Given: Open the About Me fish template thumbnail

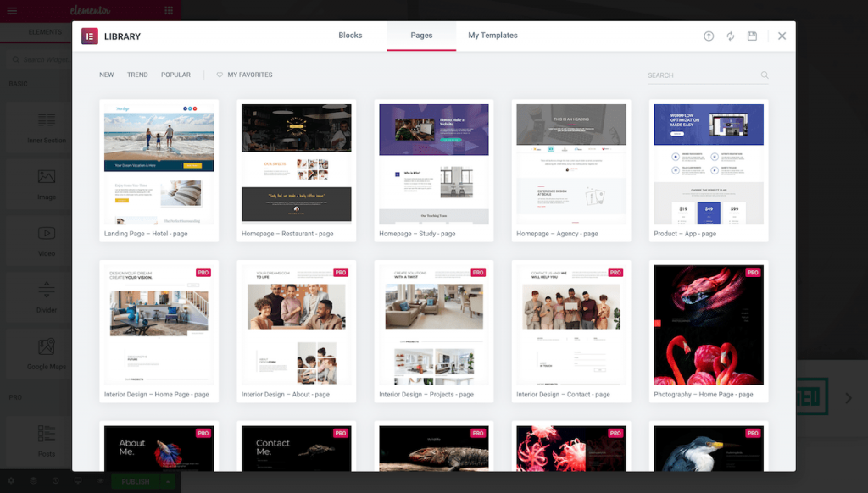Looking at the screenshot, I should [x=159, y=448].
